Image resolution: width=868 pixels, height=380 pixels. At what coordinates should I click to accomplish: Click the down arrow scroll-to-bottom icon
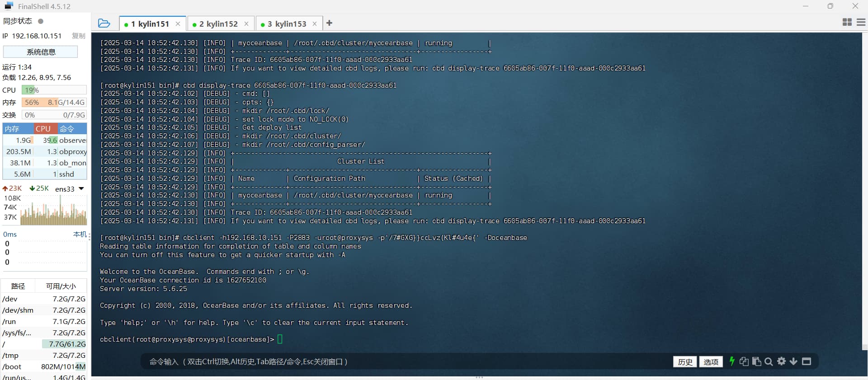(793, 361)
